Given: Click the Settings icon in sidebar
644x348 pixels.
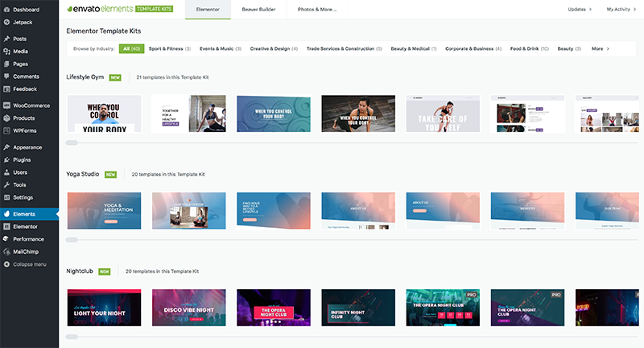Looking at the screenshot, I should (6, 197).
